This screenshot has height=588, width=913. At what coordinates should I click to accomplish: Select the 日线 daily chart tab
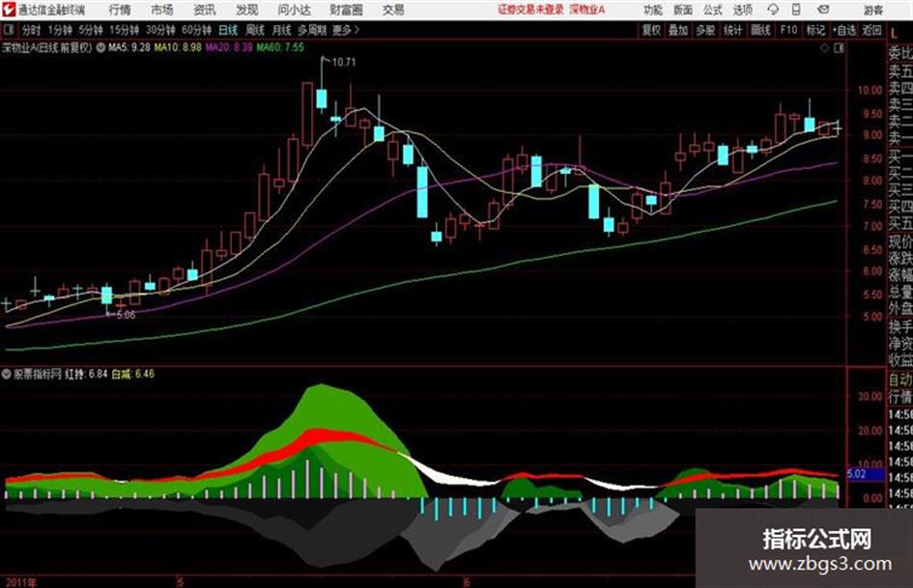coord(228,30)
